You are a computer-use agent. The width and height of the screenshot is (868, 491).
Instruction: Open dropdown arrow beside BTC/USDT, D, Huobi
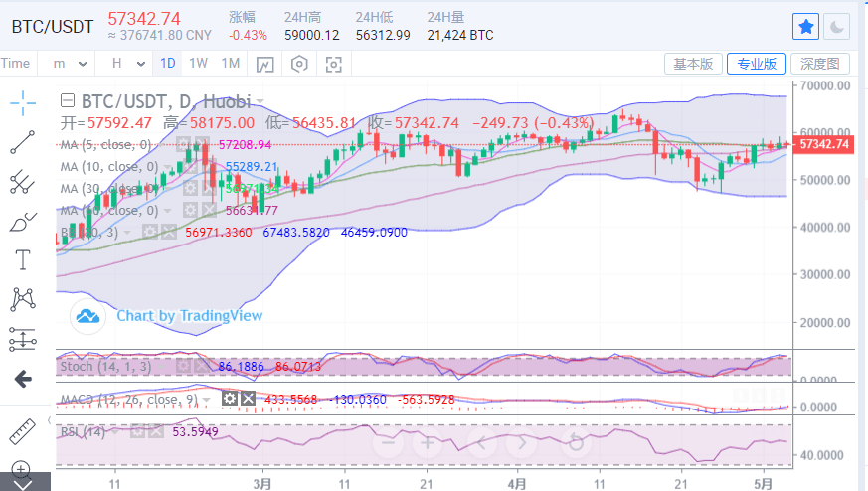tap(260, 101)
